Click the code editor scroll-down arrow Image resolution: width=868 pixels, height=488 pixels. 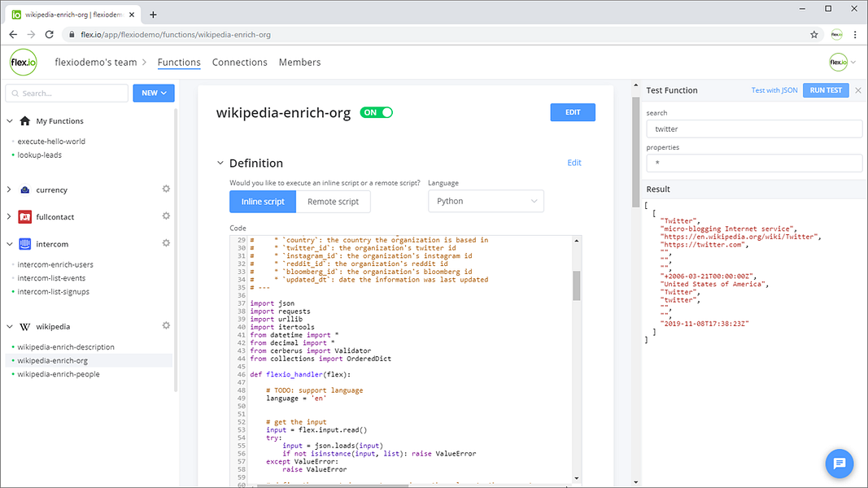(x=576, y=478)
